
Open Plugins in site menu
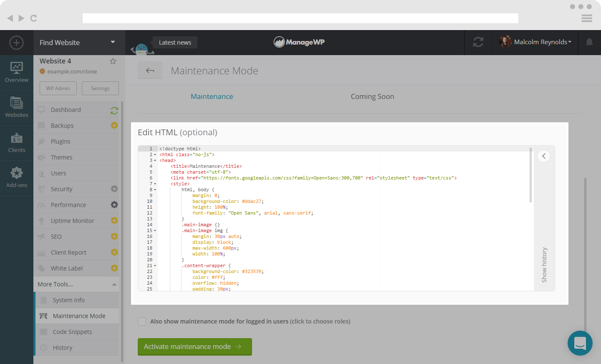point(61,142)
